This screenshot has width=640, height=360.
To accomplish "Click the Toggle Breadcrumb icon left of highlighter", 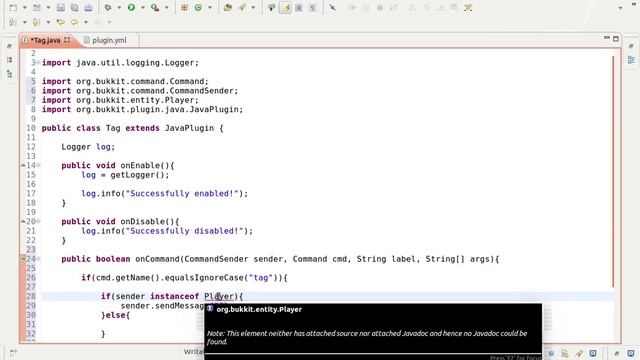I will pos(271,7).
